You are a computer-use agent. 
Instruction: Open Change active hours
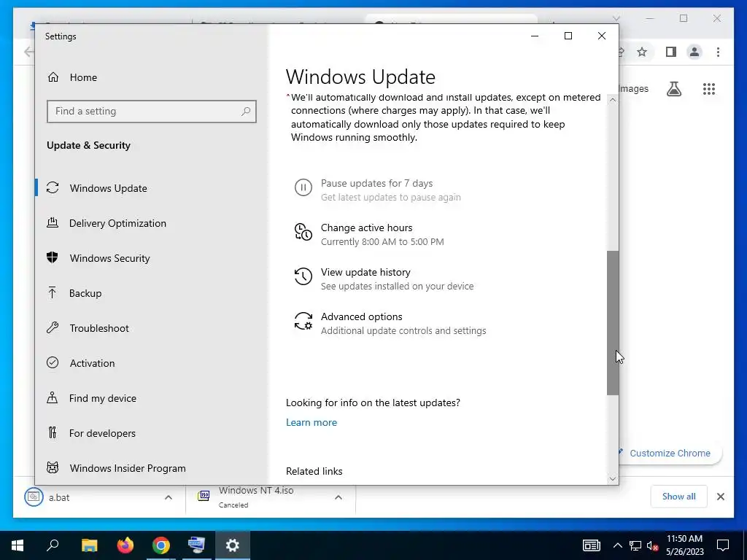tap(366, 227)
